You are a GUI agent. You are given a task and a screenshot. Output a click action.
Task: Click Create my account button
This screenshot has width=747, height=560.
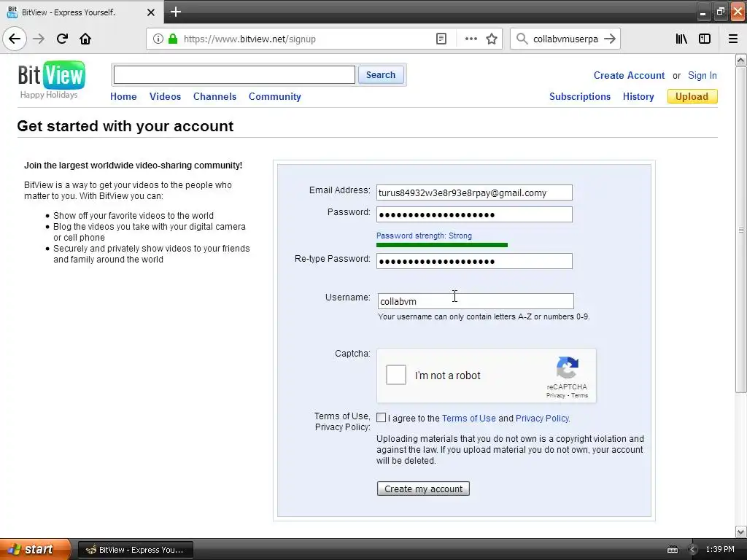[423, 489]
